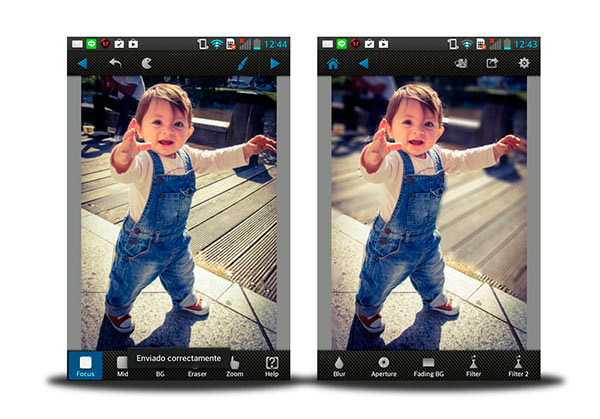
Task: Tap the back arrow beside the home icon
Action: coord(364,64)
